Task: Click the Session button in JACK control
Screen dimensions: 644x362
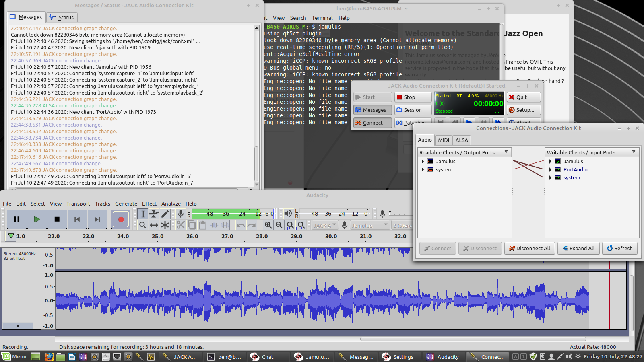Action: [413, 110]
